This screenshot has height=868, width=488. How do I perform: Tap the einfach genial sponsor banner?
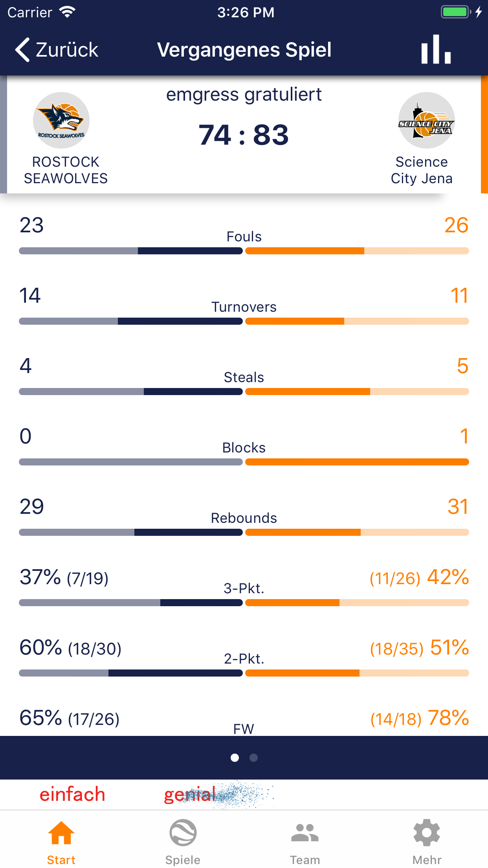pos(157,794)
